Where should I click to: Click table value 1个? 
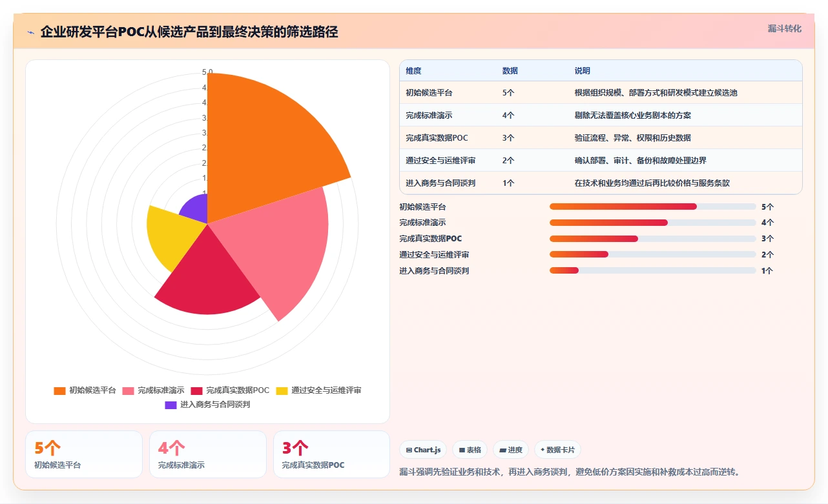point(508,183)
